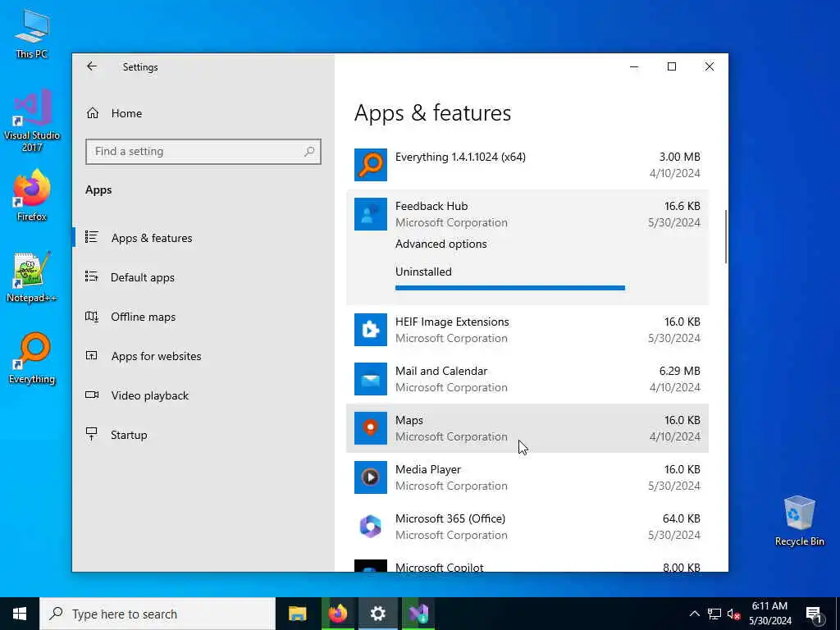Click the Feedback Hub app icon
The height and width of the screenshot is (630, 840).
click(371, 214)
